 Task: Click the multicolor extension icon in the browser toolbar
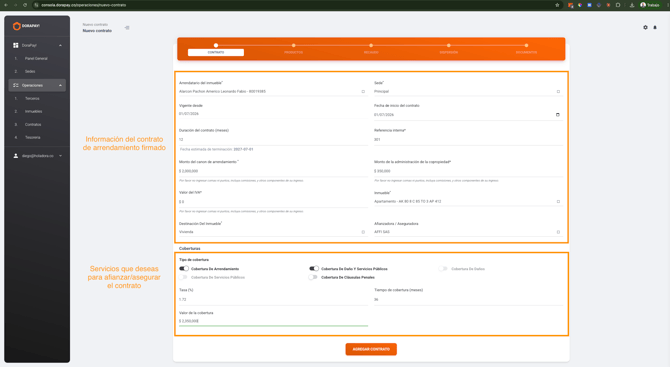tap(580, 5)
